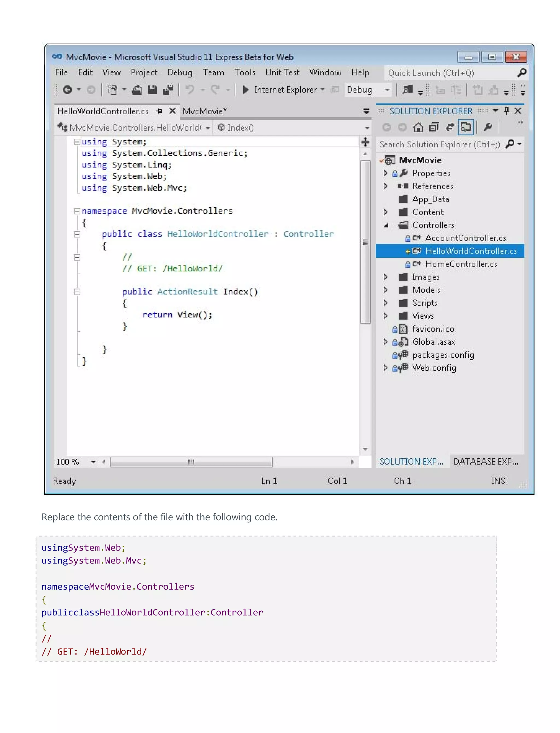Close the HelloWorldController.cs tab
The width and height of the screenshot is (560, 733).
tap(172, 111)
